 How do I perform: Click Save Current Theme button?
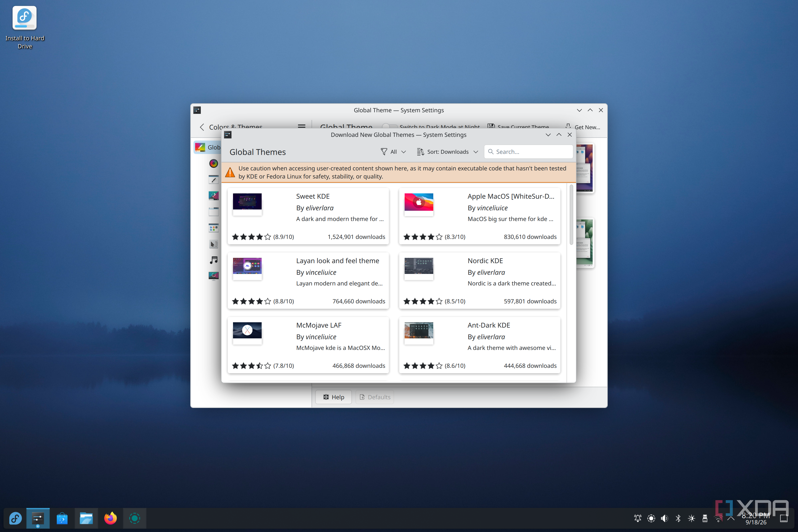click(518, 127)
